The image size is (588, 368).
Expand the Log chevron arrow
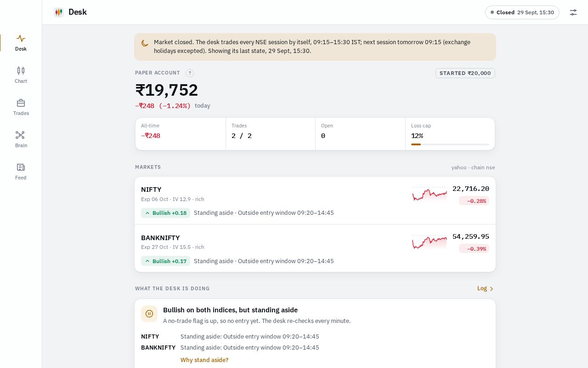click(492, 289)
